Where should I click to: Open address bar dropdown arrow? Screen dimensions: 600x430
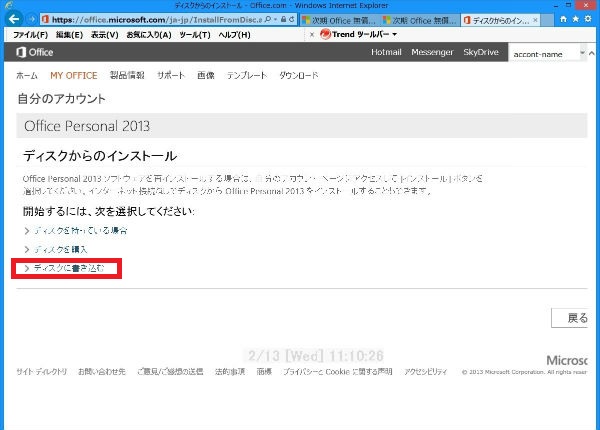(276, 19)
